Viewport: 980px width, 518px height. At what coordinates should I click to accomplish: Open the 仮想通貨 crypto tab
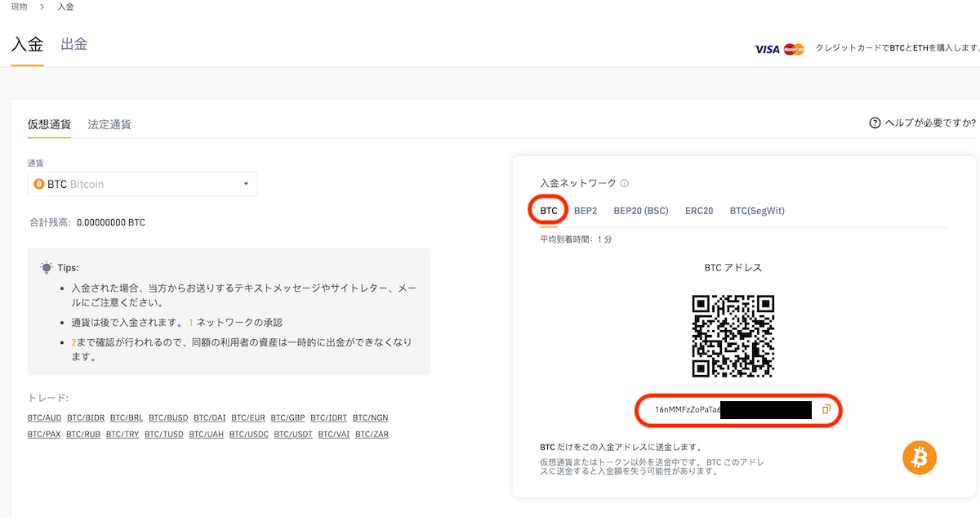tap(49, 124)
